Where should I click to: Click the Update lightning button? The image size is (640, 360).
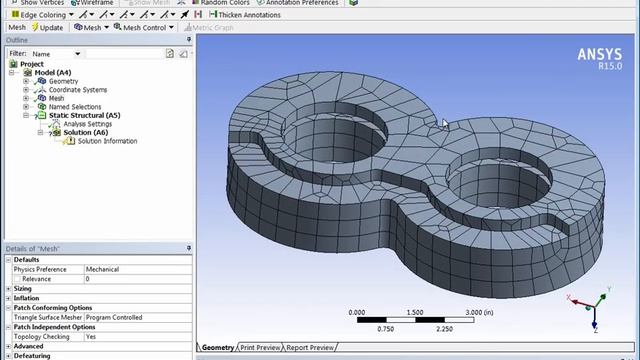tap(48, 27)
